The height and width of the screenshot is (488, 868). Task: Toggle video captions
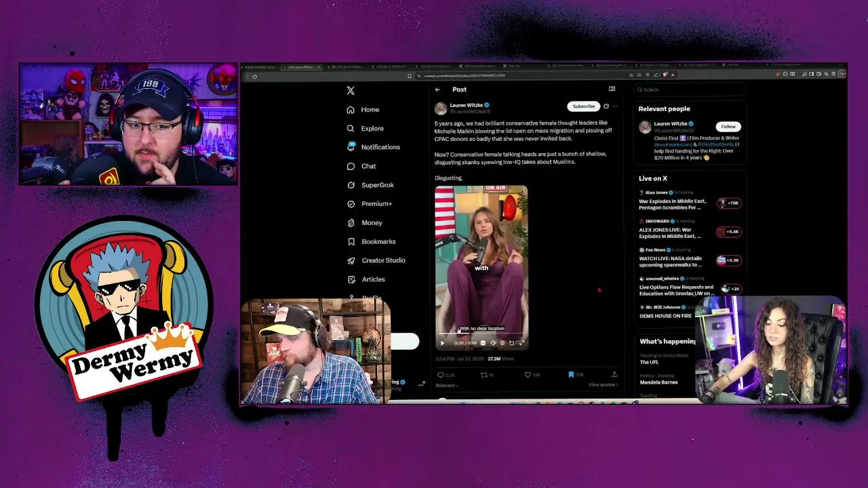483,343
